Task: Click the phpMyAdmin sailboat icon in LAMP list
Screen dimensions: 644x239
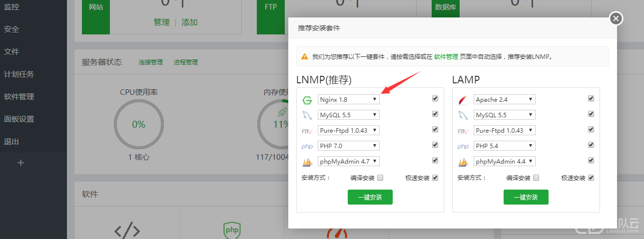Action: coord(463,162)
